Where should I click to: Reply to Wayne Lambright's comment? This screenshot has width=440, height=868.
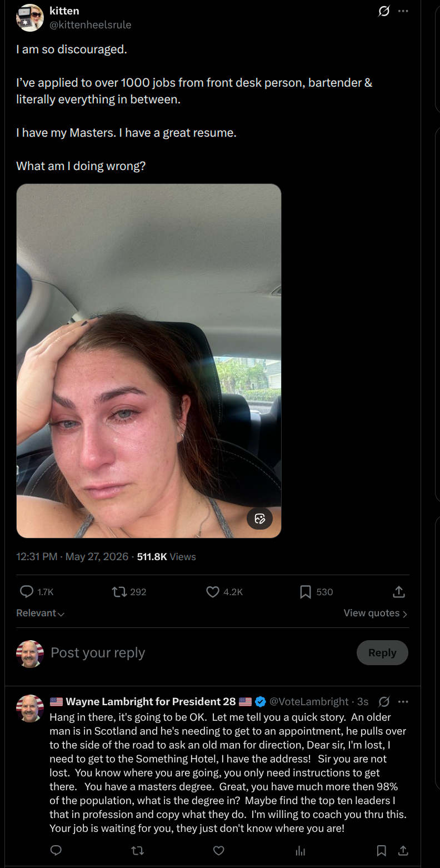[56, 851]
